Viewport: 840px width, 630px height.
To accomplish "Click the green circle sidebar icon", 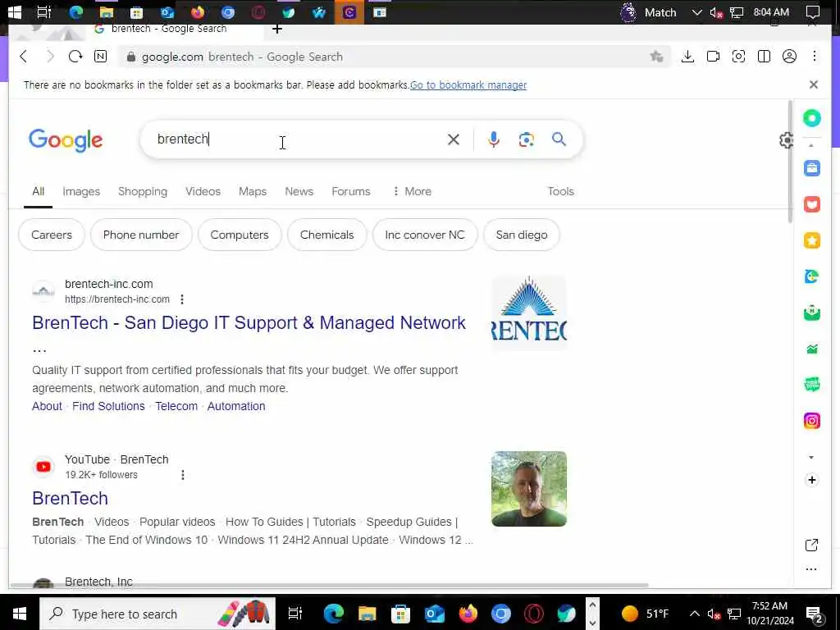I will [x=811, y=118].
